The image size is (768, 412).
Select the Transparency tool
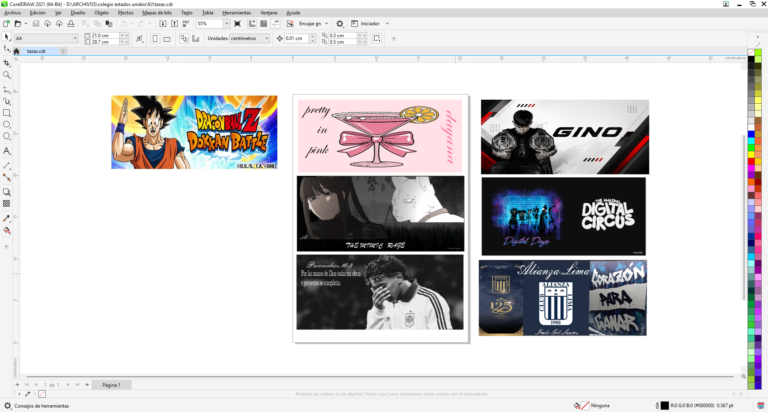tap(6, 203)
